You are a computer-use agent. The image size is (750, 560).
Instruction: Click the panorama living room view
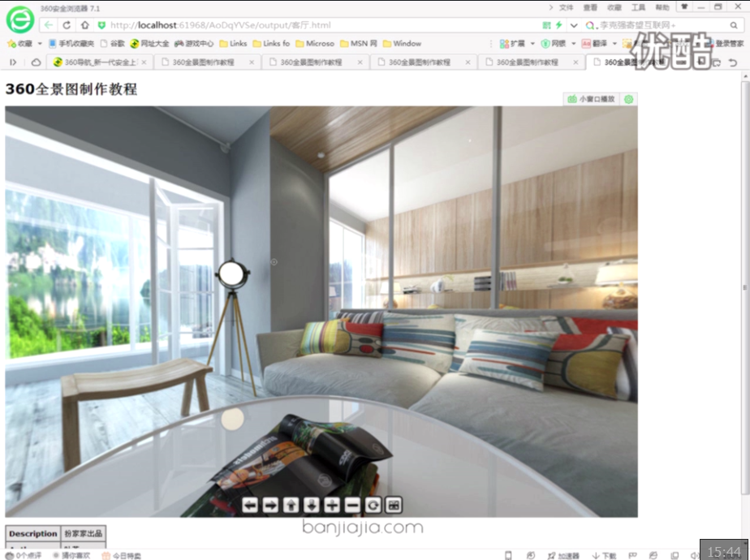(321, 312)
